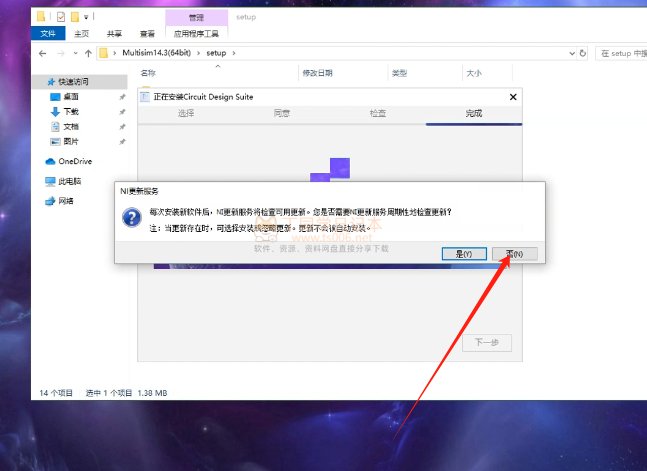Refresh the current folder
Screen dimensions: 647x471
583,53
